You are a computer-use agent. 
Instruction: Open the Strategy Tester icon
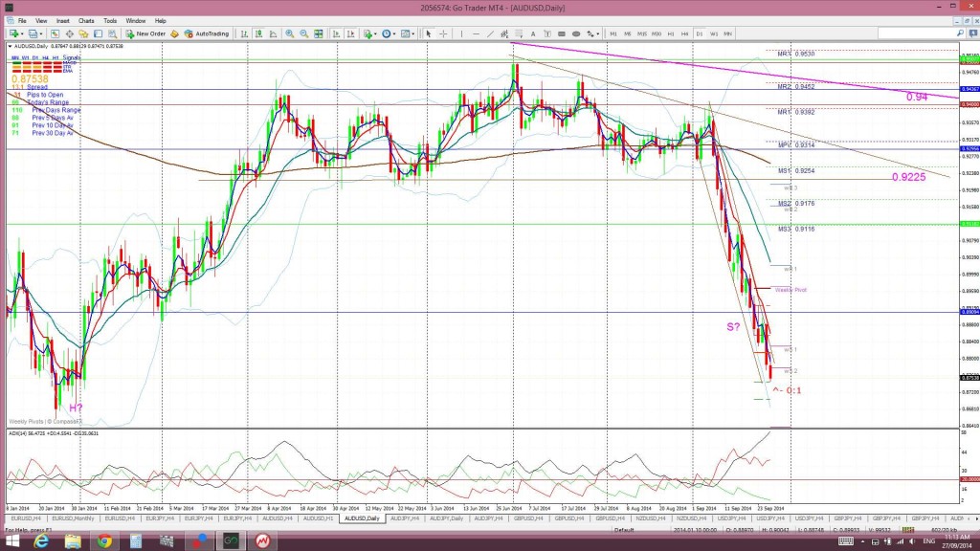click(x=113, y=33)
